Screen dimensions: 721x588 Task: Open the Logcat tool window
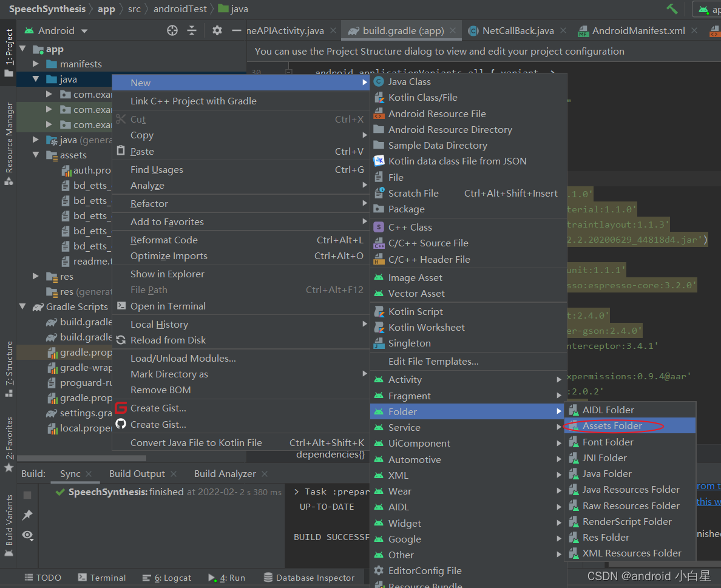167,578
